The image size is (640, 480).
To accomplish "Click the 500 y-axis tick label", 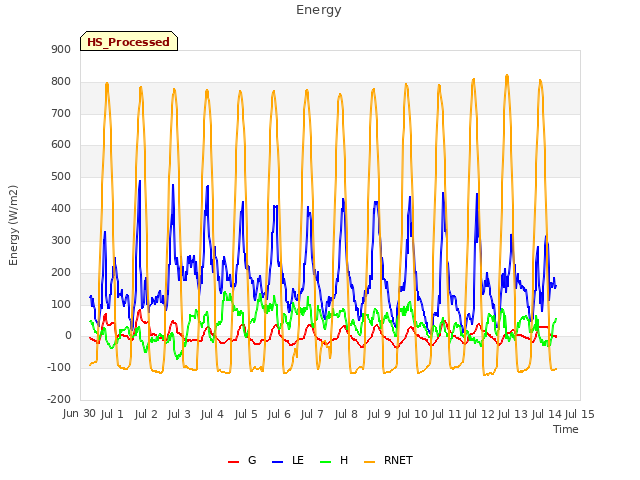I will click(61, 176).
